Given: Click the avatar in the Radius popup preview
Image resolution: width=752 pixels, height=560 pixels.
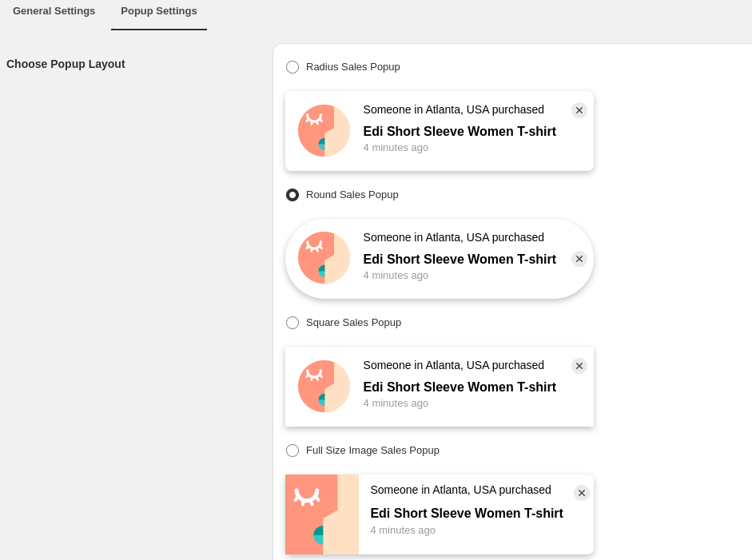Looking at the screenshot, I should [324, 130].
